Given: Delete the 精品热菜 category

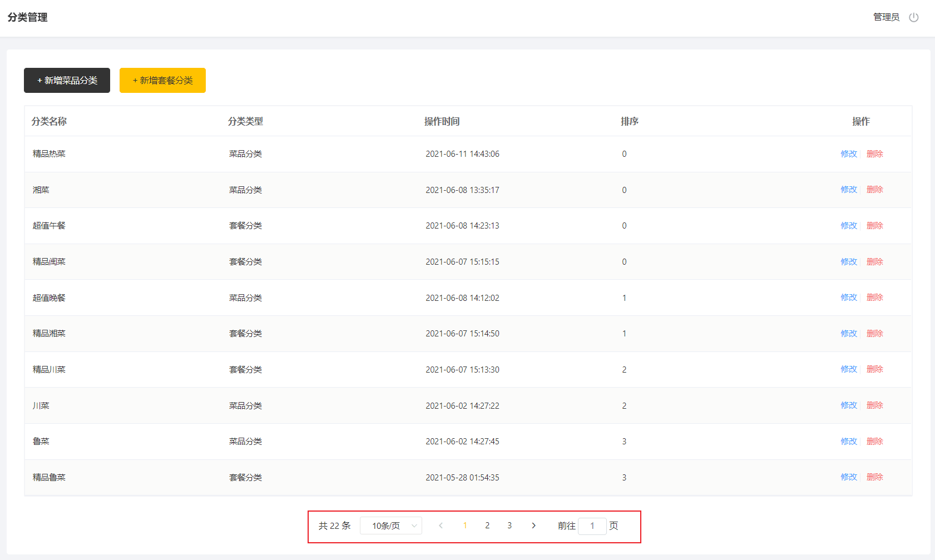Looking at the screenshot, I should 874,154.
